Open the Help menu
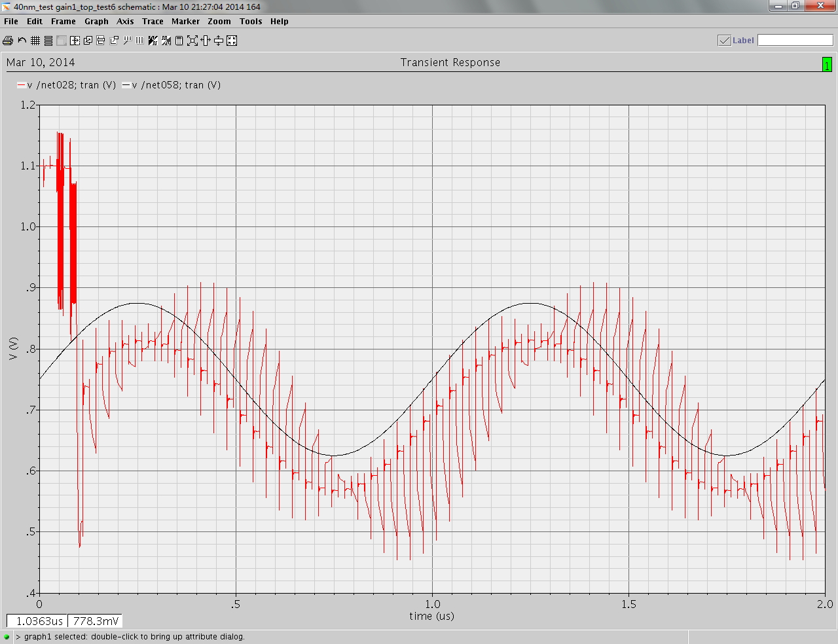 pos(280,22)
